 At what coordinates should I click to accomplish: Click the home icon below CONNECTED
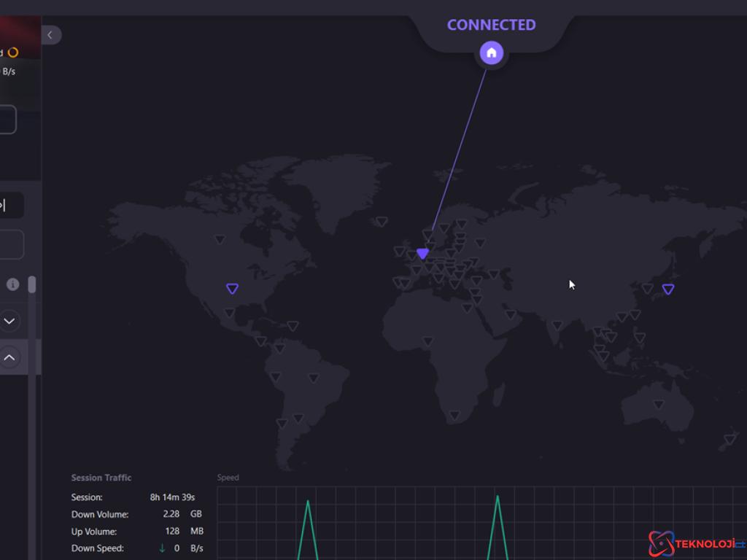pyautogui.click(x=492, y=52)
